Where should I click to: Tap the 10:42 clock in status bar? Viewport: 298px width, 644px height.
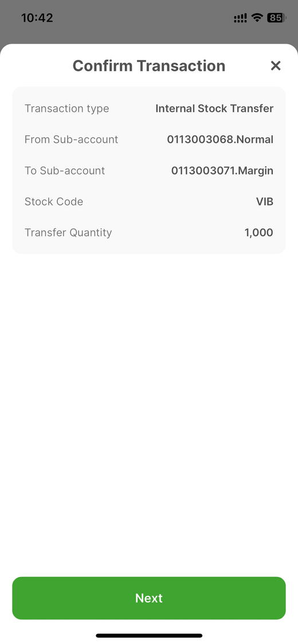tap(37, 18)
